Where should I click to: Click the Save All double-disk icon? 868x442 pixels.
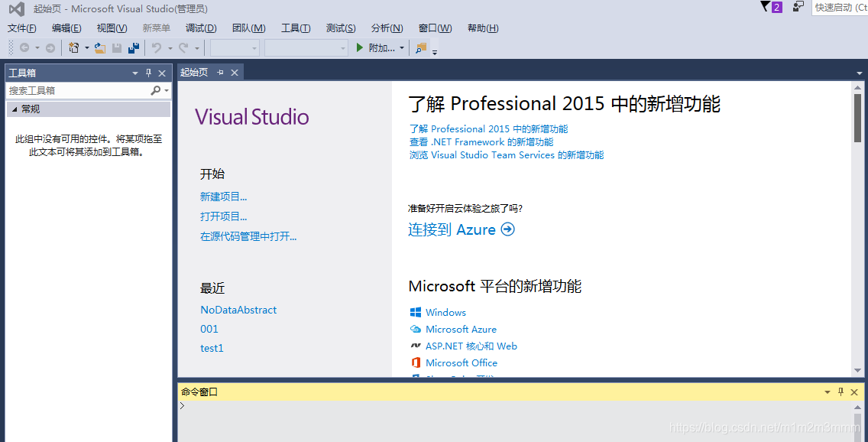pos(134,48)
